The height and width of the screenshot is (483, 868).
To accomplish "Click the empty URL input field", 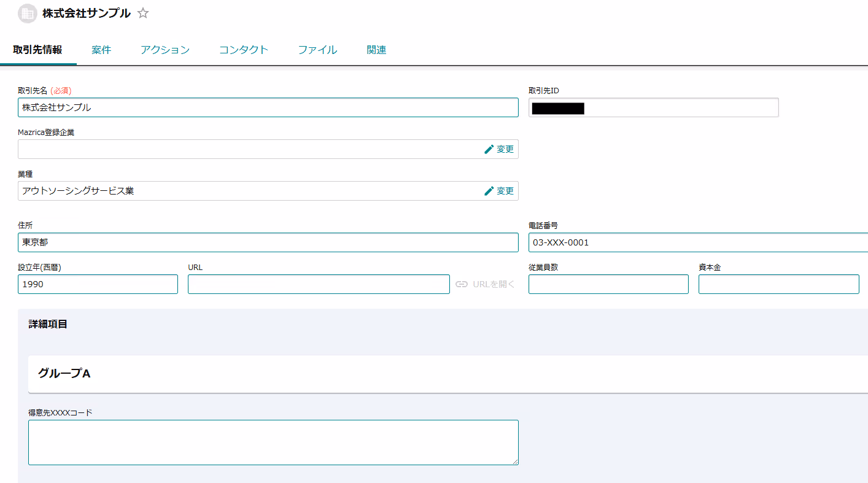I will (x=319, y=284).
